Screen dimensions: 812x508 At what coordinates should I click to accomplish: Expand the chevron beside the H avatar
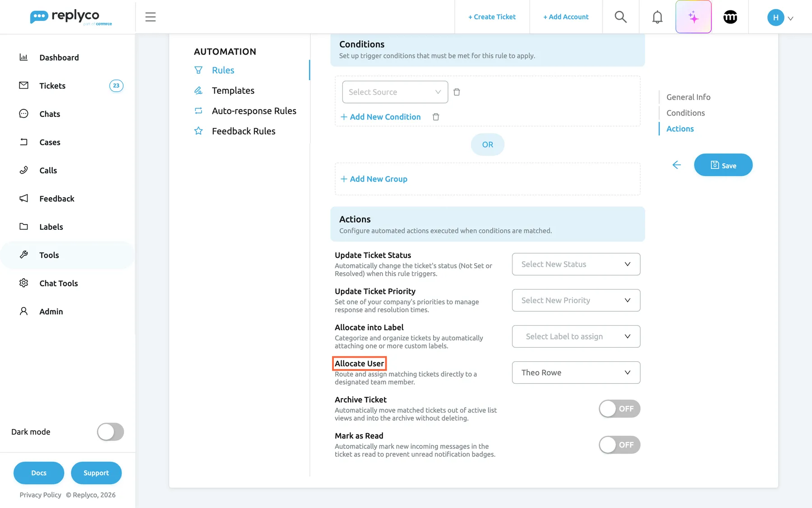(790, 19)
